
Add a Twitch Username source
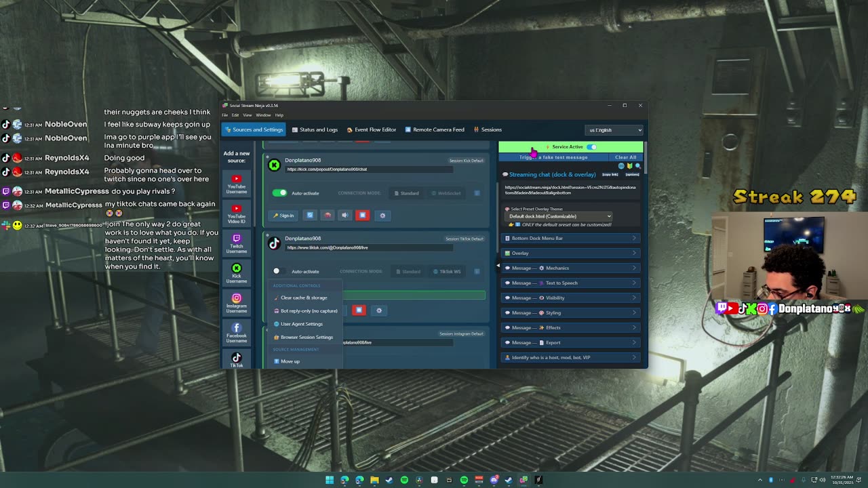tap(236, 244)
